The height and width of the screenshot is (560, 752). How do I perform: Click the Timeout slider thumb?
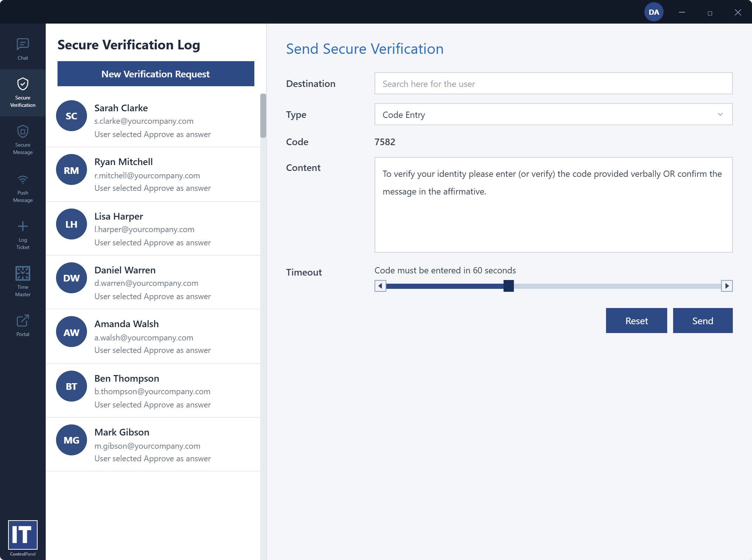click(x=508, y=286)
